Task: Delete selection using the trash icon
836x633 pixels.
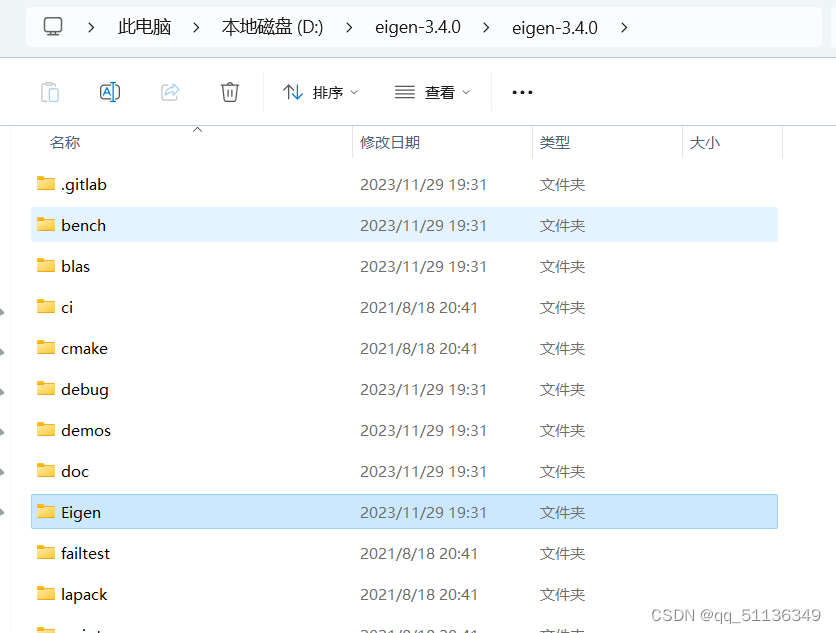Action: point(229,91)
